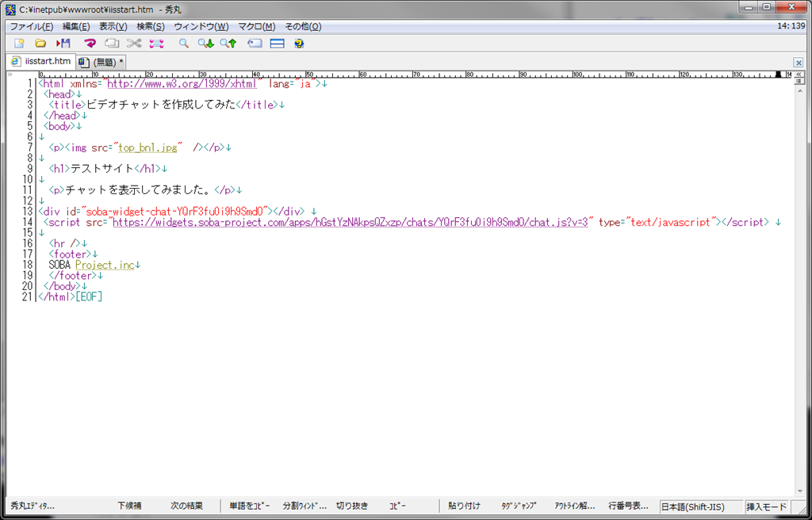The width and height of the screenshot is (812, 520).
Task: Click the w3.org xhtml URL on line 1
Action: point(182,83)
